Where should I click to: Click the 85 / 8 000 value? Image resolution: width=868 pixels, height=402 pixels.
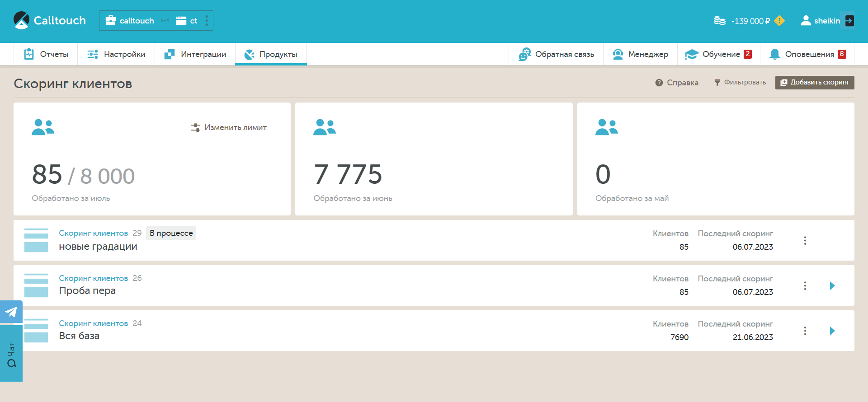click(x=83, y=175)
